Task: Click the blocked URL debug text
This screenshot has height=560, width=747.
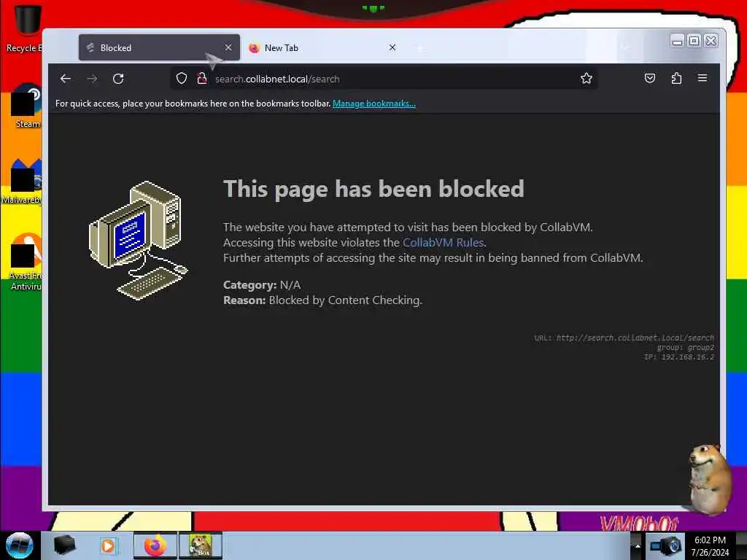Action: coord(624,338)
